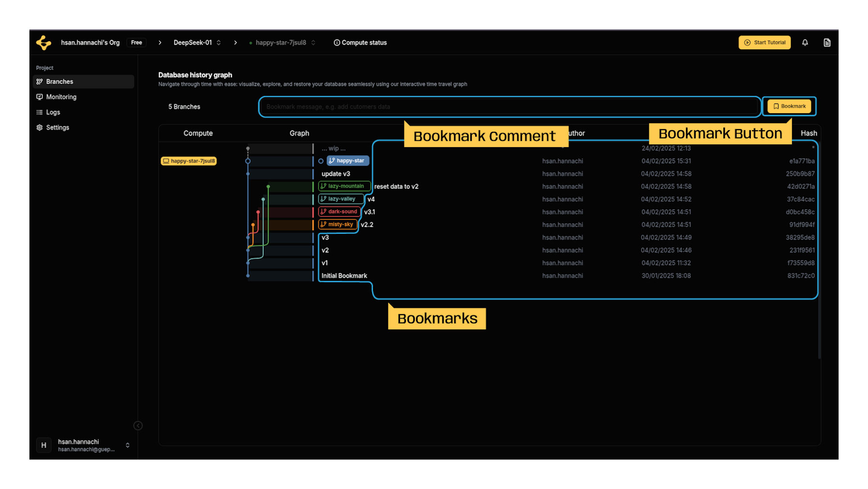
Task: Select the lazy-valley branch tag
Action: (x=341, y=199)
